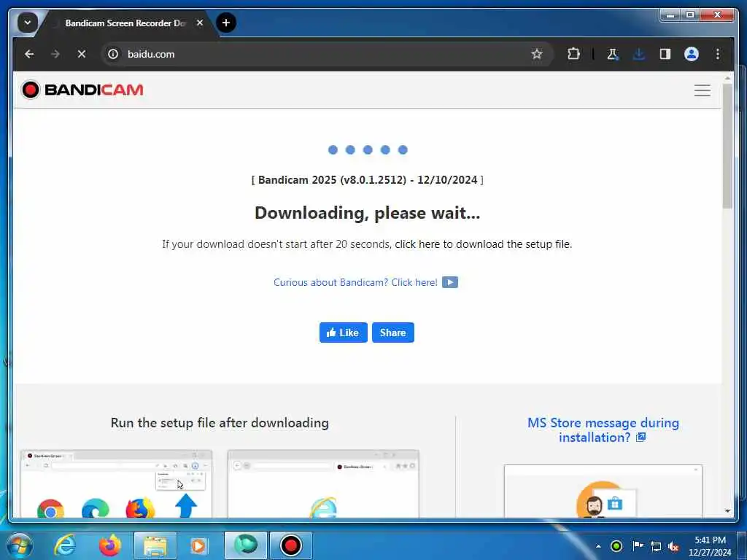Viewport: 747px width, 560px height.
Task: Open the Bandicam taskbar button
Action: [290, 545]
